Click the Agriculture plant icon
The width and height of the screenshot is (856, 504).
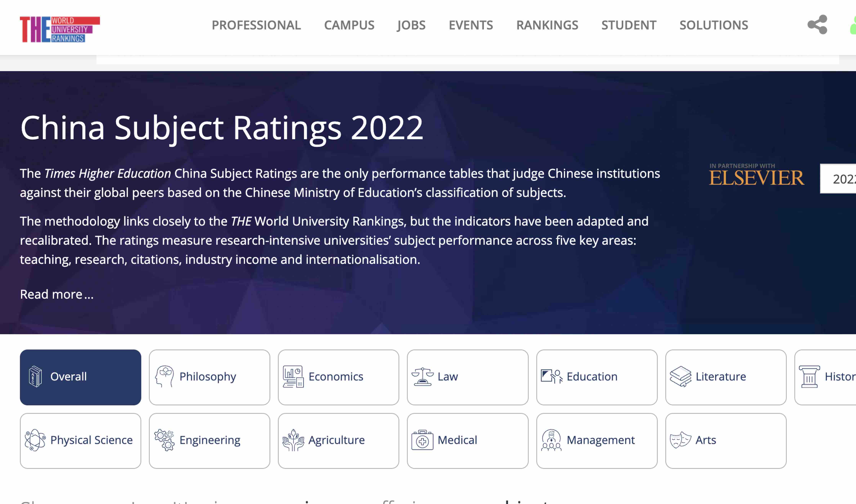(x=293, y=440)
